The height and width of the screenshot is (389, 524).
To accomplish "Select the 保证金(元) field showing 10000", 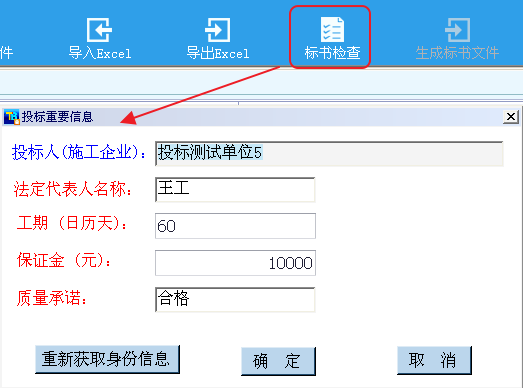I will pyautogui.click(x=235, y=263).
